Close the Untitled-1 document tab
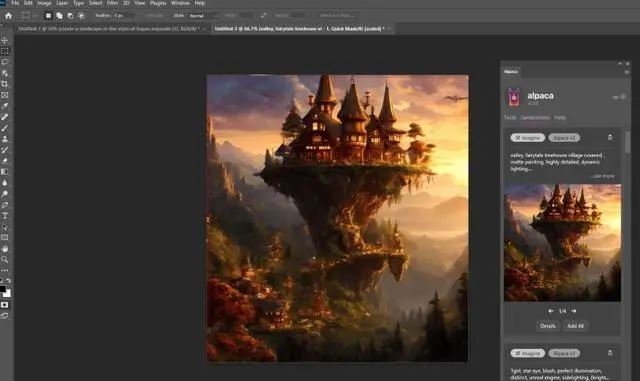Image resolution: width=640 pixels, height=381 pixels. pyautogui.click(x=204, y=29)
